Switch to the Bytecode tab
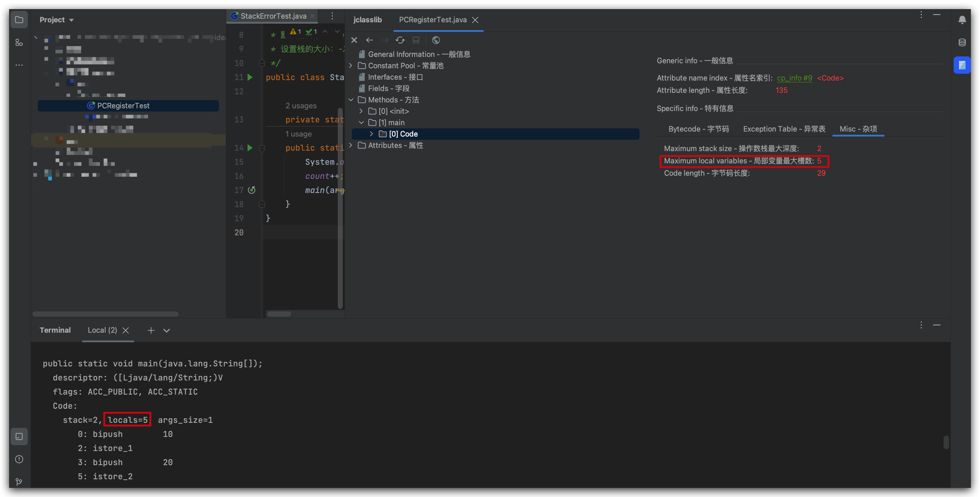This screenshot has height=497, width=980. 698,129
